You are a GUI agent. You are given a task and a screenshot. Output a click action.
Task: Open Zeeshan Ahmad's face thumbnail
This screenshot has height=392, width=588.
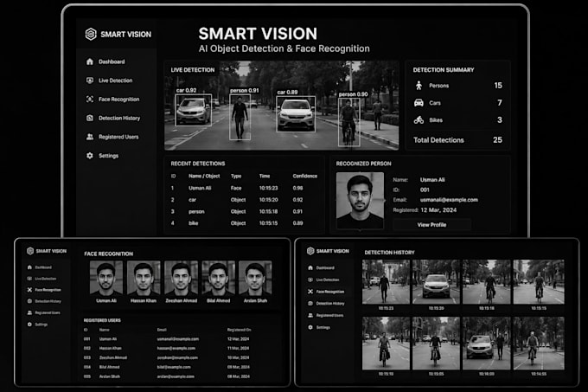click(181, 278)
